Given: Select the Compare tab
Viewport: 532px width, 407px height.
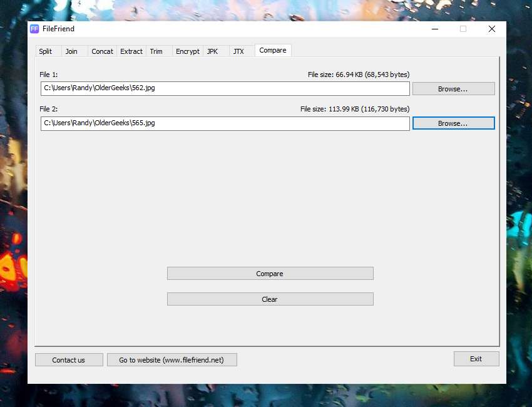Looking at the screenshot, I should point(273,50).
